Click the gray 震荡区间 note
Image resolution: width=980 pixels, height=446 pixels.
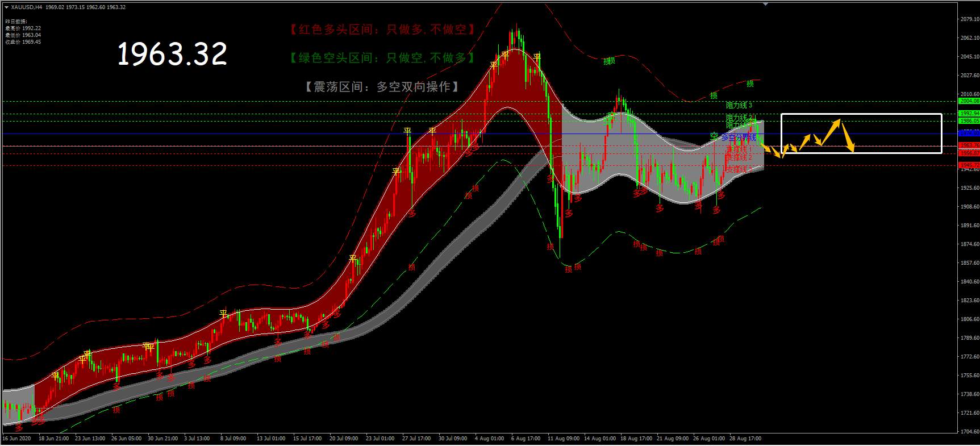click(x=382, y=87)
